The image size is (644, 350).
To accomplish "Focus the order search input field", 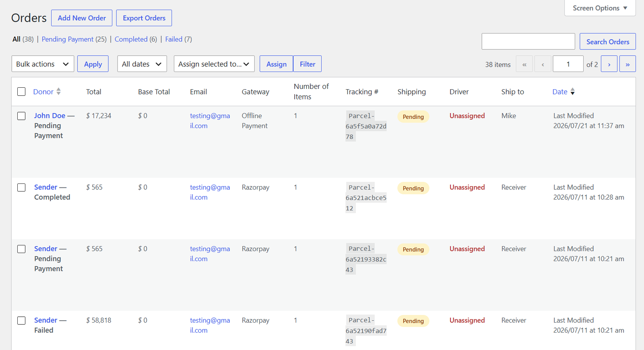I will click(x=528, y=41).
